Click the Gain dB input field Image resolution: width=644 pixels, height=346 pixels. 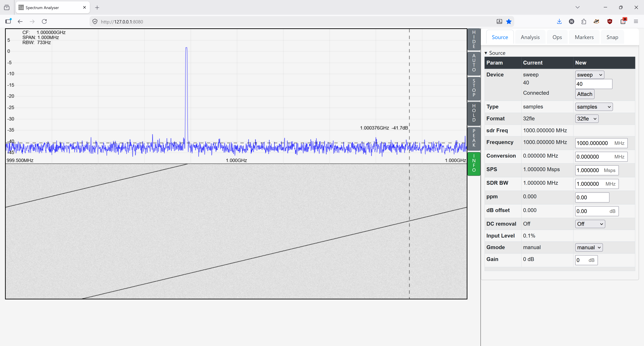(586, 260)
